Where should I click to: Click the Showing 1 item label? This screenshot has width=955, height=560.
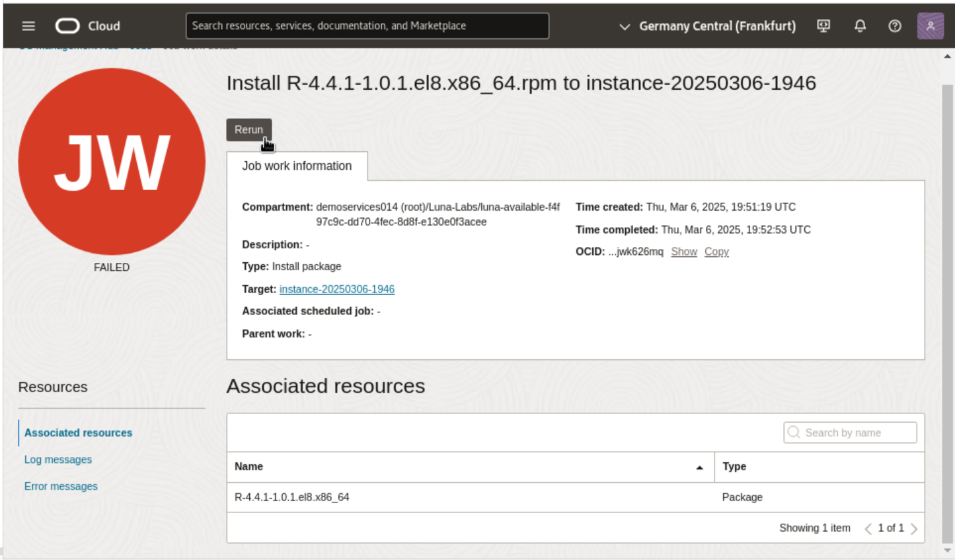(815, 528)
